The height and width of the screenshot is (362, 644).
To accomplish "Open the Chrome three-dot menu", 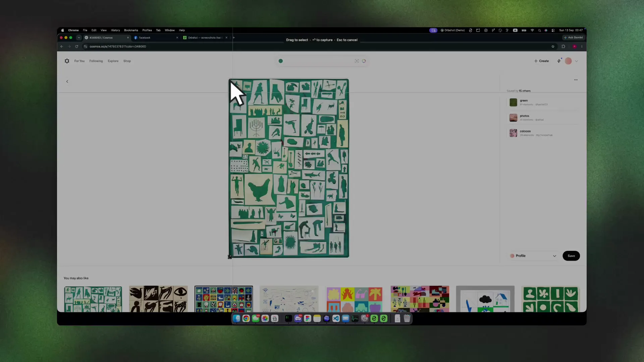I will click(582, 47).
